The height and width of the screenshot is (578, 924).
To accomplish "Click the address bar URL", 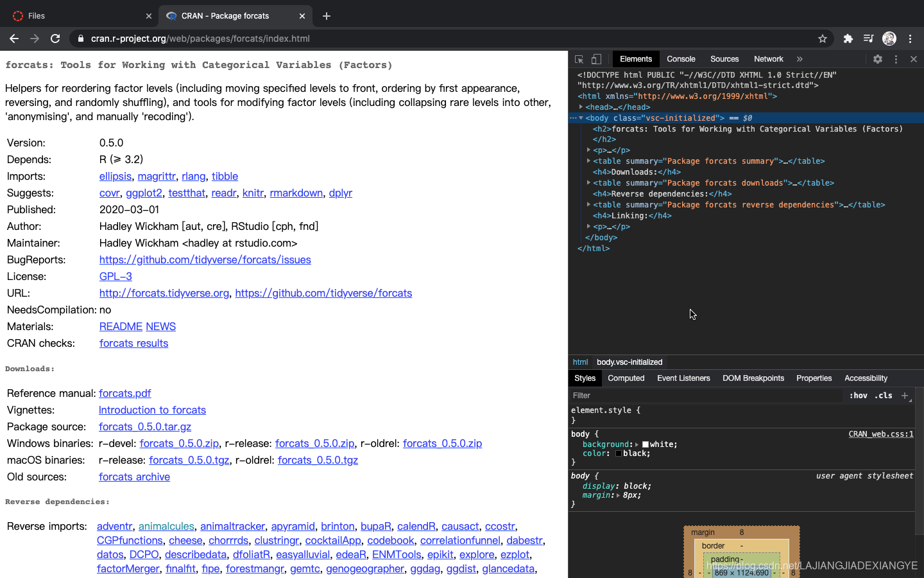I will (x=200, y=39).
